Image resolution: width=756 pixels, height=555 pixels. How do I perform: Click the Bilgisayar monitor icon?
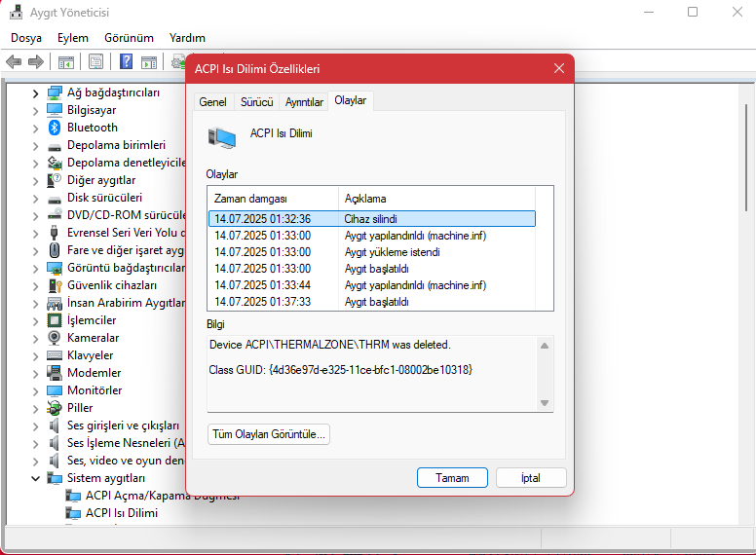[x=55, y=110]
